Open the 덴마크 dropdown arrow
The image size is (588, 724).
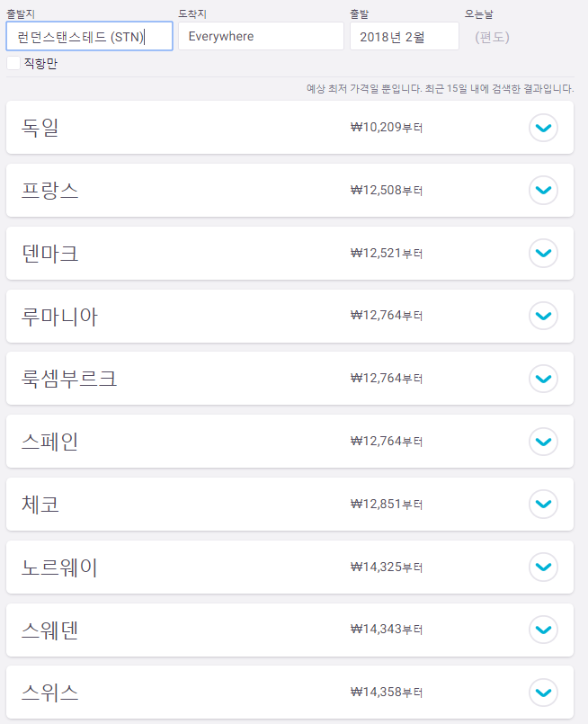543,254
